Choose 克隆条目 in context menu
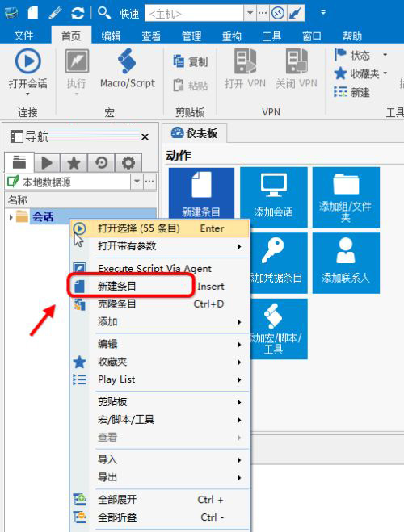Viewport: 404px width, 532px height. pos(160,304)
